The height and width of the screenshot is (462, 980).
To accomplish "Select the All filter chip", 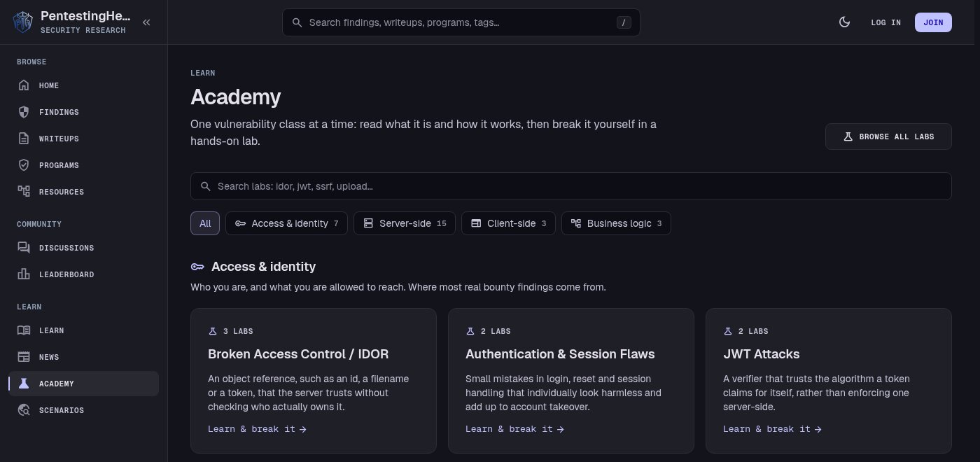I will [x=205, y=223].
